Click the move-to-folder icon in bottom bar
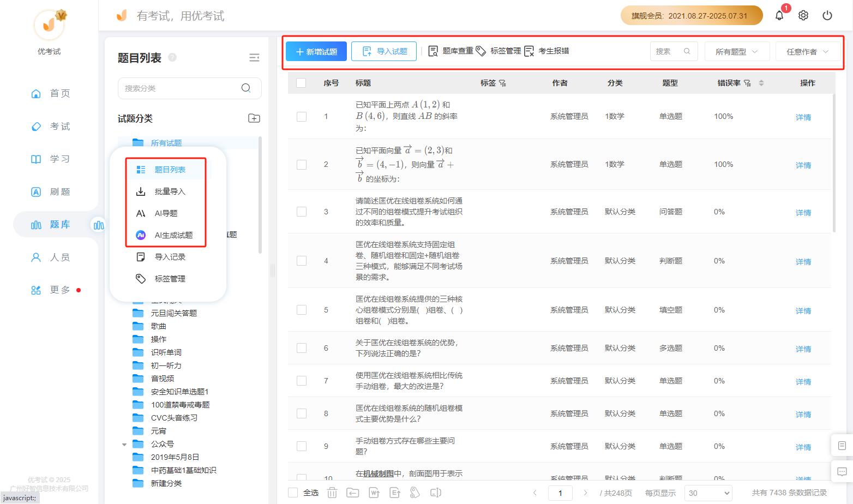 [353, 493]
